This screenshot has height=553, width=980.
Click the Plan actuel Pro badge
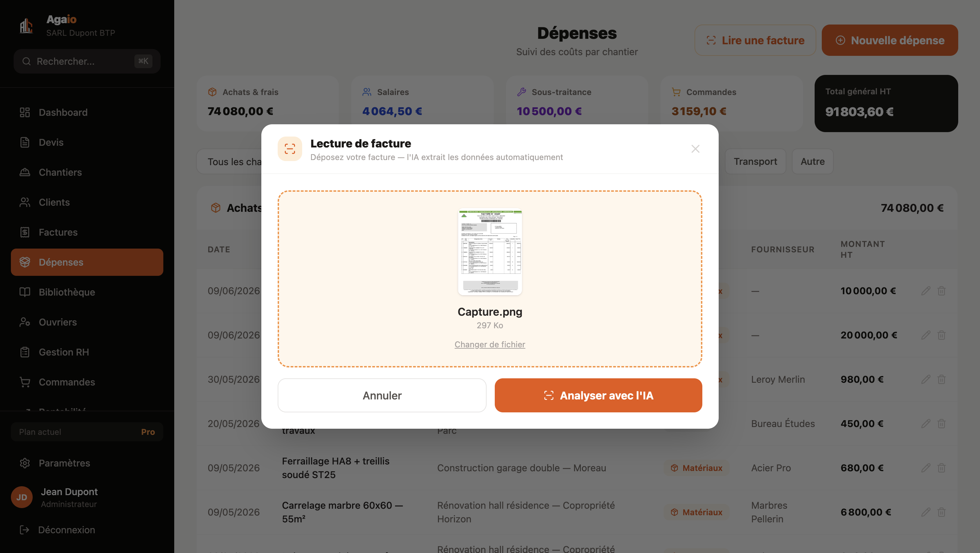pyautogui.click(x=87, y=432)
